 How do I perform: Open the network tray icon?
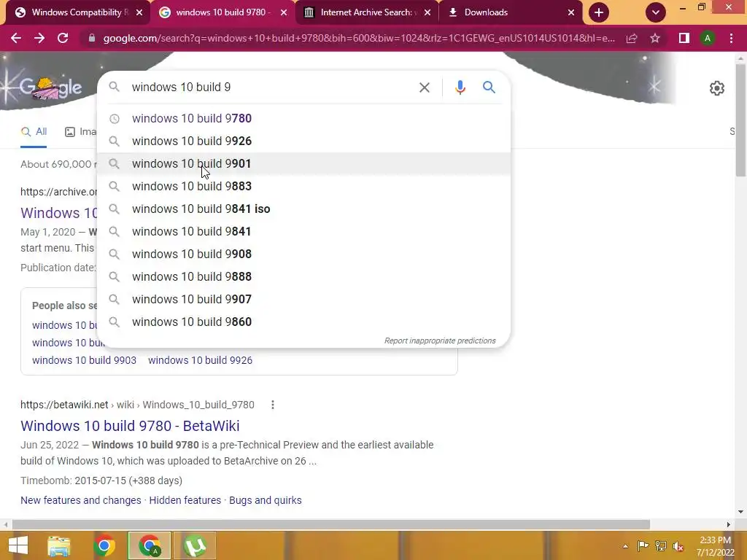661,546
